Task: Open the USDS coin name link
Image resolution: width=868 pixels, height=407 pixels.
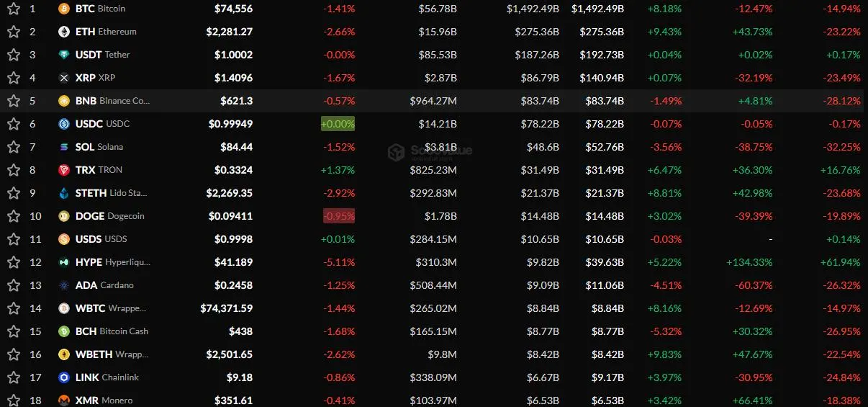Action: pos(101,239)
